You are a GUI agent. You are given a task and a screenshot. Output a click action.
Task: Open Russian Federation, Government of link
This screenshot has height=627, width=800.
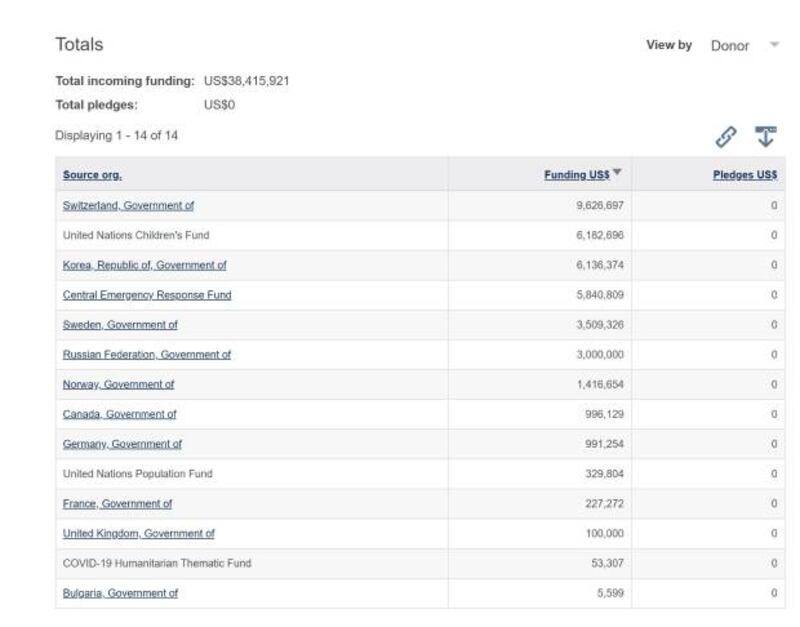pos(146,355)
